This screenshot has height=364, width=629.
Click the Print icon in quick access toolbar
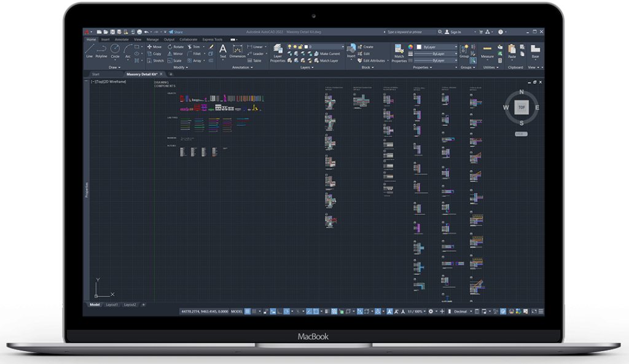click(139, 32)
